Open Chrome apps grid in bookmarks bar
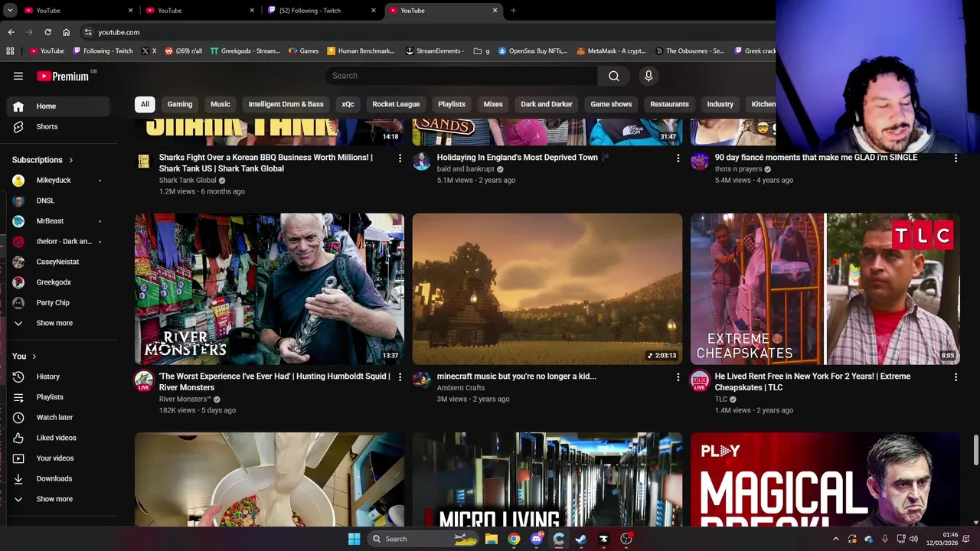Screen dimensions: 980x551 pos(10,51)
